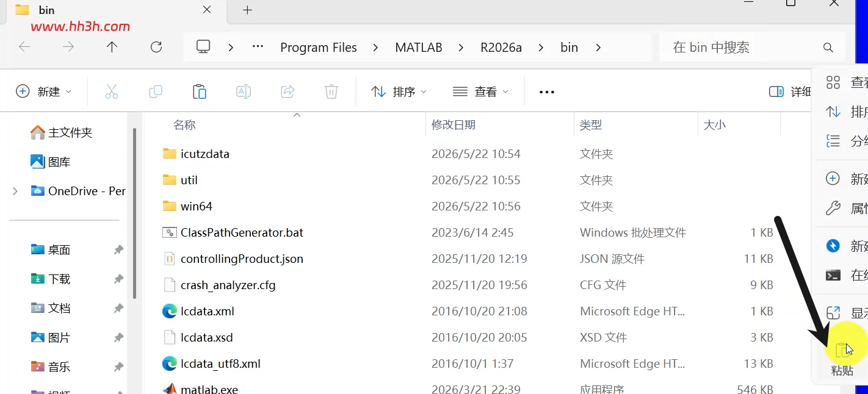The image size is (868, 394).
Task: Click Program Files in the address bar
Action: [x=319, y=48]
